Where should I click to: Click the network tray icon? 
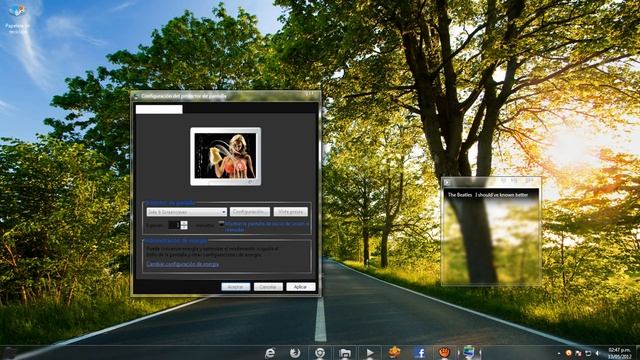tap(588, 353)
